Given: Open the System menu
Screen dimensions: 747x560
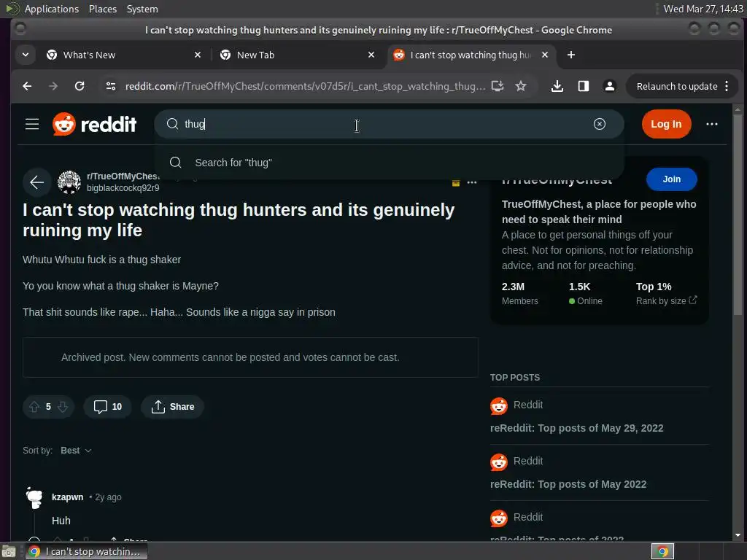Looking at the screenshot, I should tap(142, 9).
